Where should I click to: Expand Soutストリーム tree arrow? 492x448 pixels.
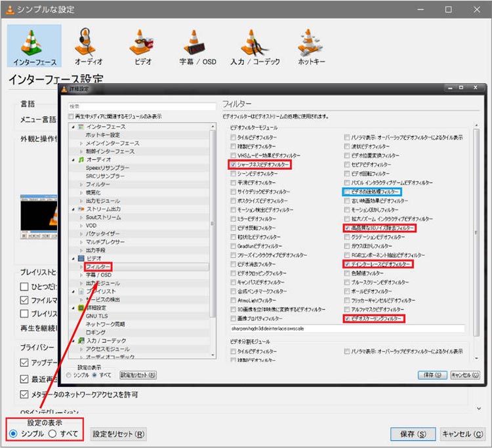coord(81,217)
